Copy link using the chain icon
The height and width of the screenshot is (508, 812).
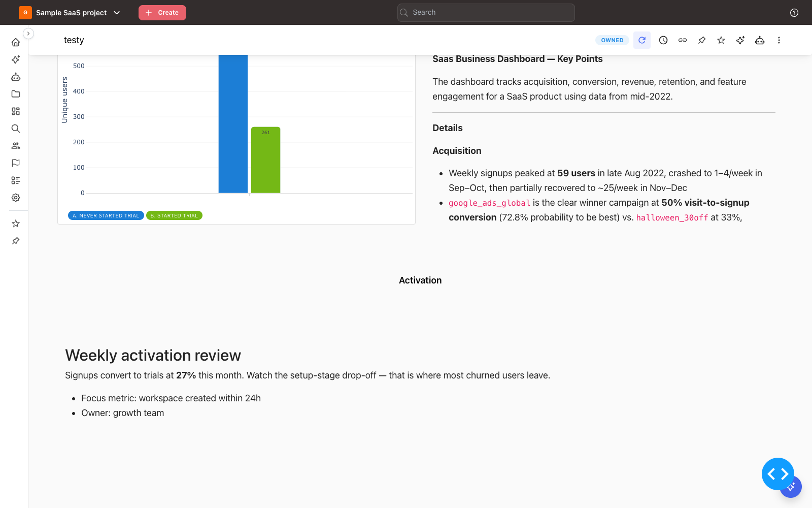click(683, 40)
